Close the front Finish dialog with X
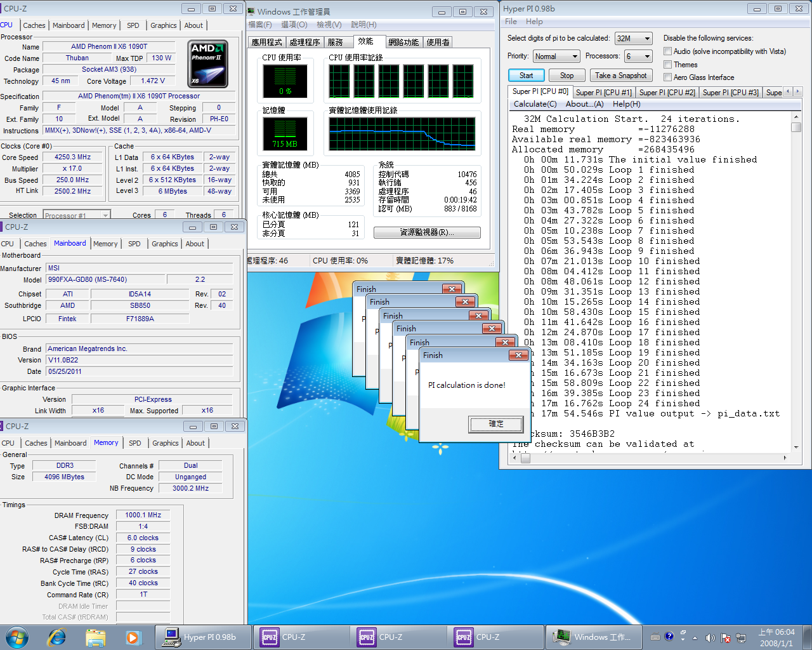 click(518, 355)
